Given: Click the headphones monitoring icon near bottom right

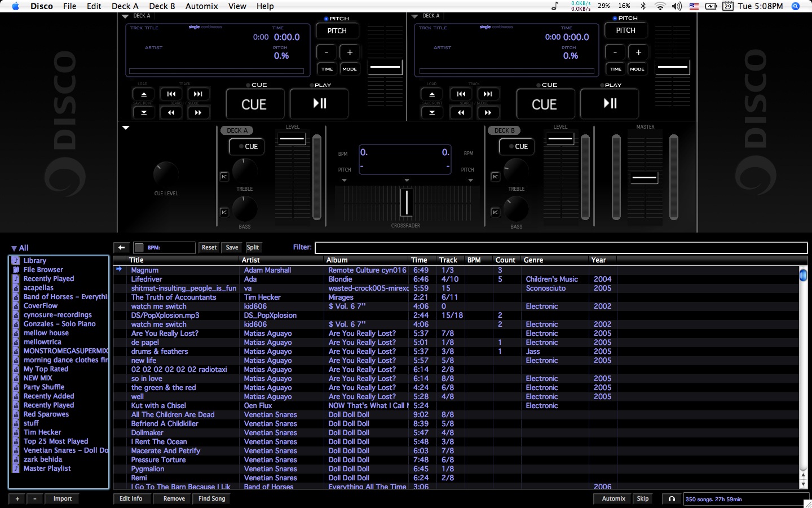Looking at the screenshot, I should click(672, 498).
